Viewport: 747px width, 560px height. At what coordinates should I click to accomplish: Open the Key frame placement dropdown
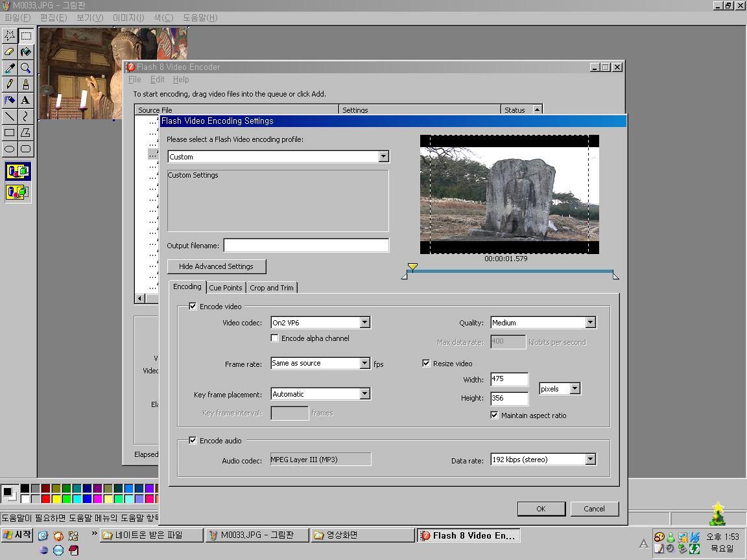click(x=364, y=394)
